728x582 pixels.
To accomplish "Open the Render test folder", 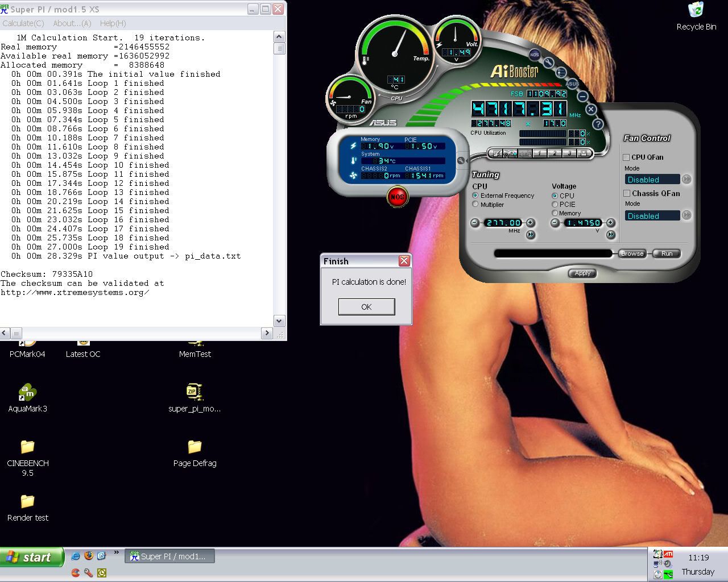I will (27, 508).
